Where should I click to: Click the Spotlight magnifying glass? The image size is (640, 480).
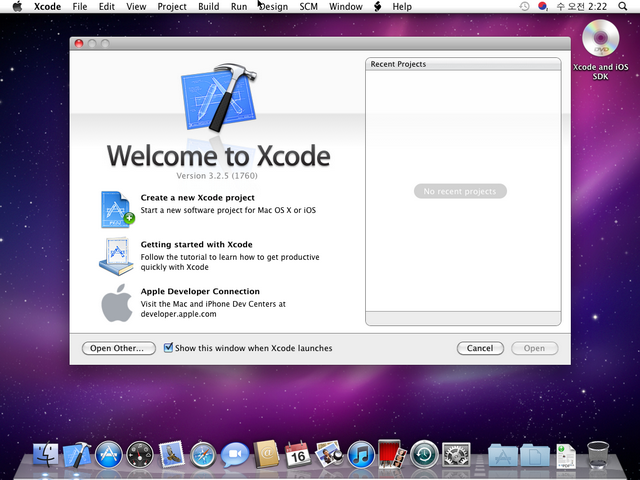622,7
